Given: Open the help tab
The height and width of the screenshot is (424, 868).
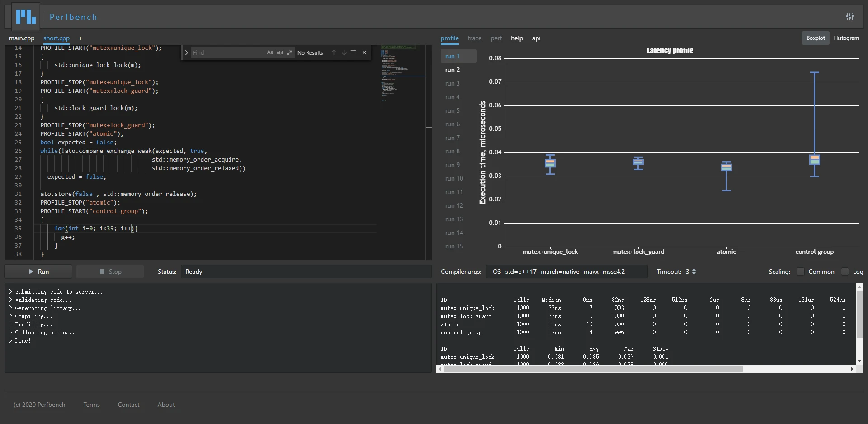Looking at the screenshot, I should (517, 38).
